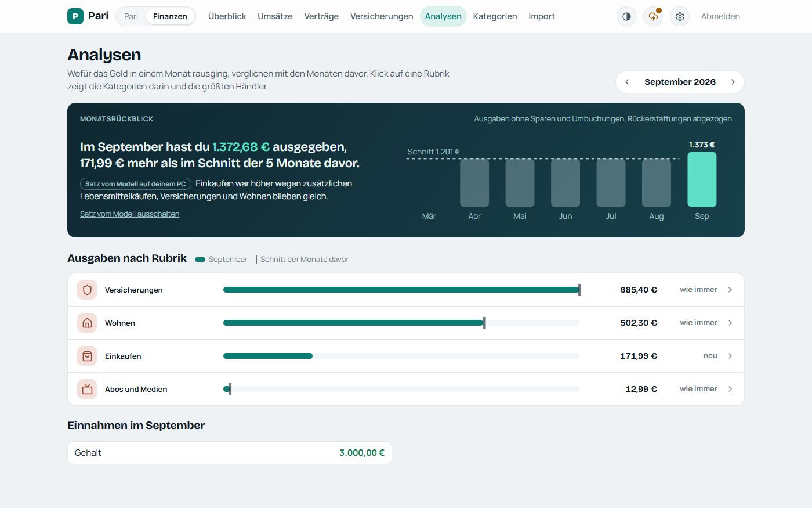The image size is (812, 508).
Task: Expand the Wohnen row chevron
Action: (x=730, y=323)
